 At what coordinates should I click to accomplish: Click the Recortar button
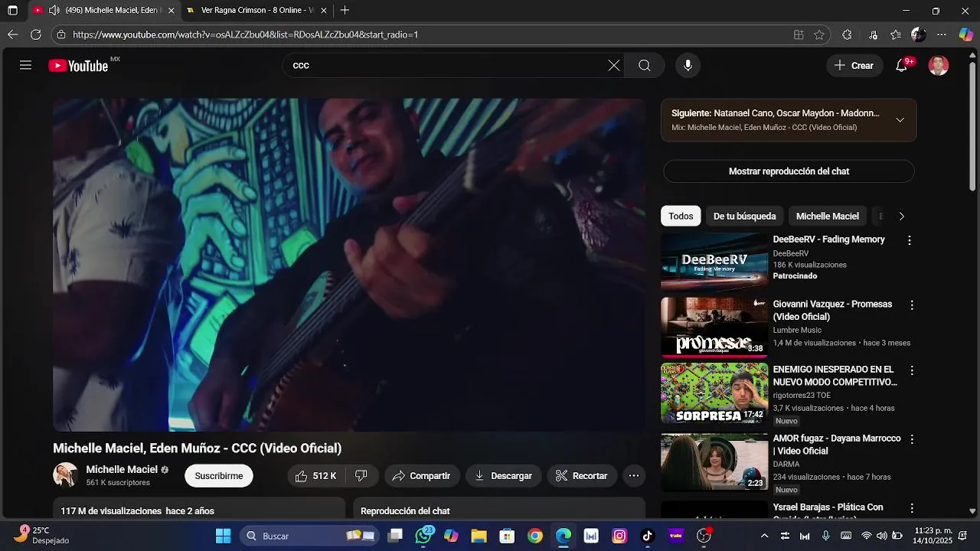[x=582, y=476]
